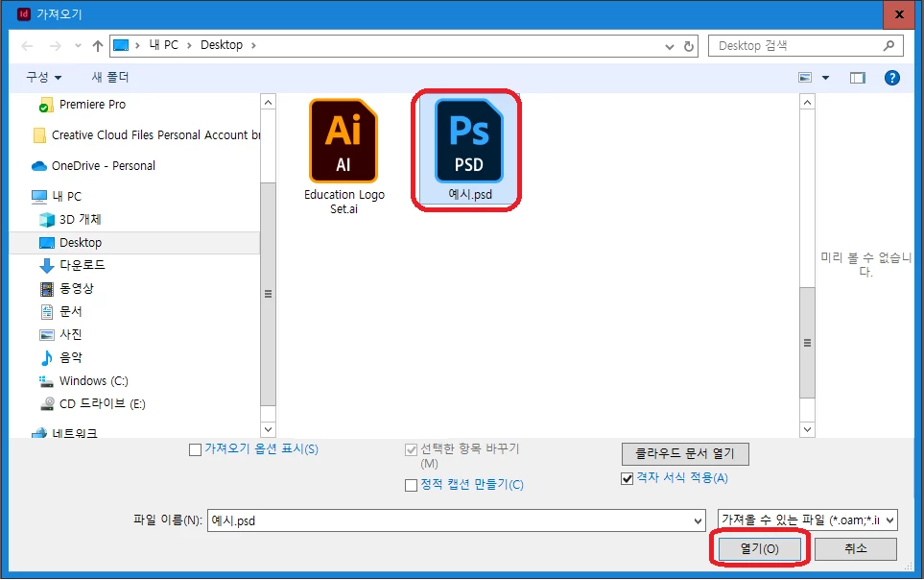
Task: Click sidebar scrollbar up arrow
Action: pyautogui.click(x=268, y=102)
